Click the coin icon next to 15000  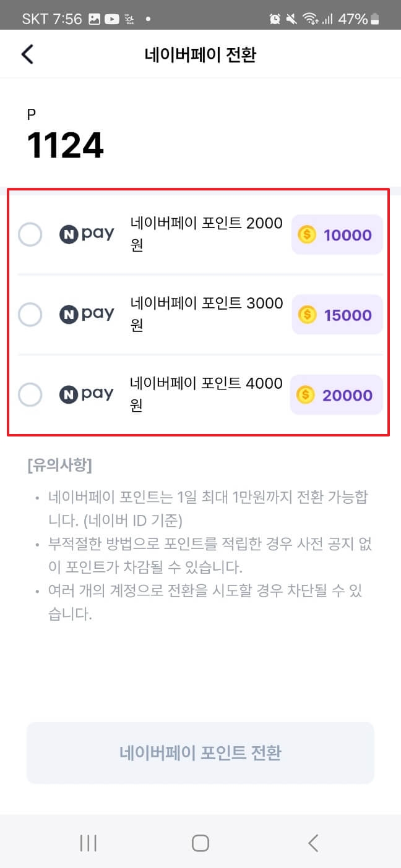coord(308,315)
